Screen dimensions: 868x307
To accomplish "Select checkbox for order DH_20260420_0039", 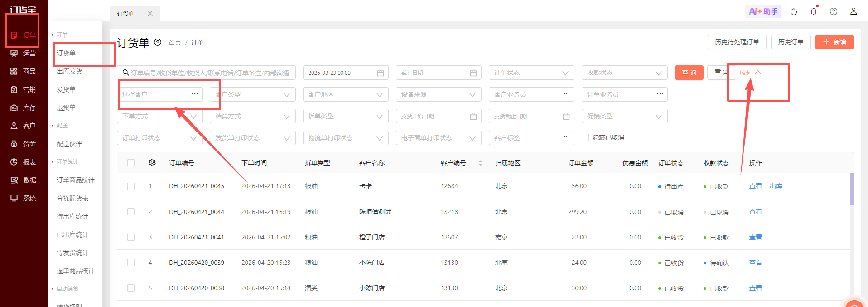I will (x=131, y=263).
